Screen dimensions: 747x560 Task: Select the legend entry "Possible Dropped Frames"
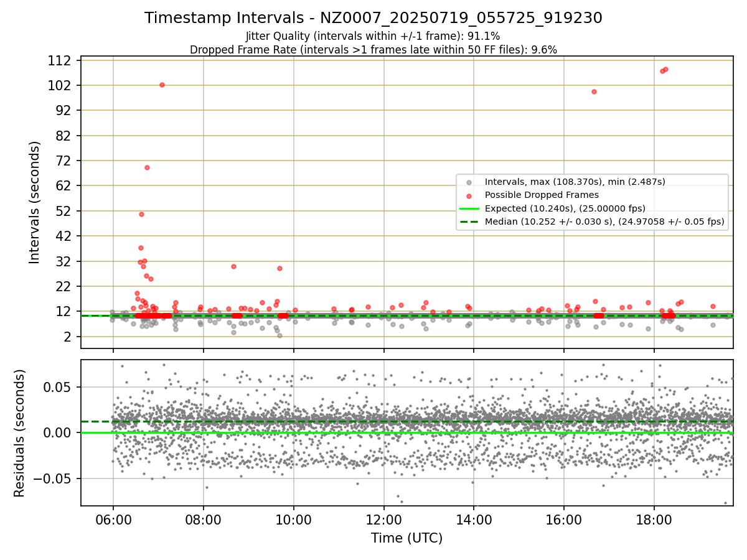tap(542, 195)
